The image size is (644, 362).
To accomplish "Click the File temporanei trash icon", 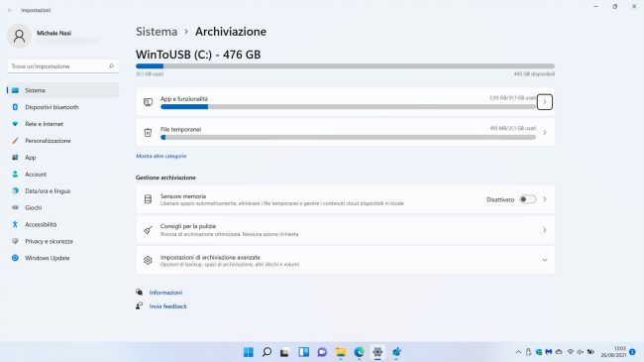I will pyautogui.click(x=148, y=133).
